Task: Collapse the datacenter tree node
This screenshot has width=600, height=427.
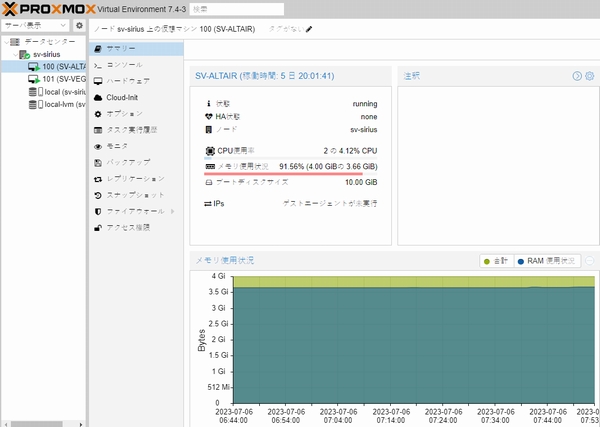Action: [x=6, y=42]
